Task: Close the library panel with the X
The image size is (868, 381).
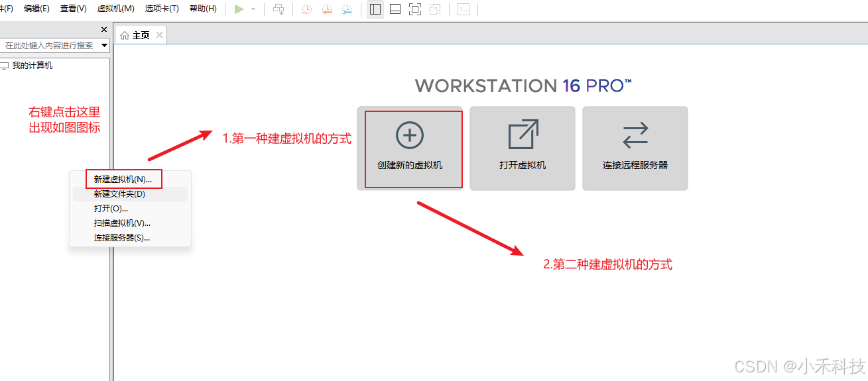Action: 104,30
